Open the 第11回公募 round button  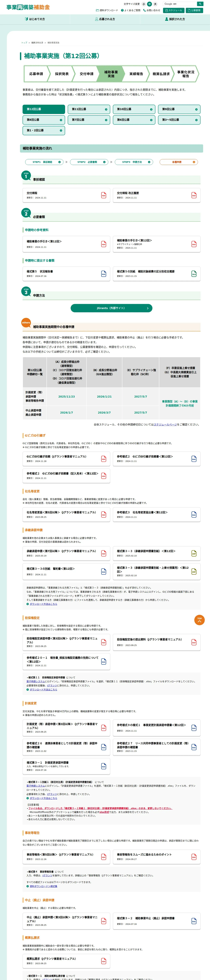89,109
